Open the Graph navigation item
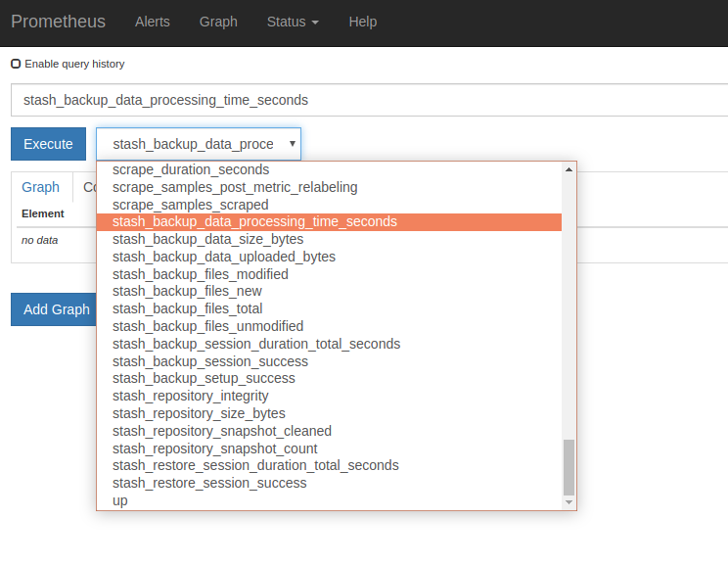This screenshot has height=566, width=728. click(218, 22)
